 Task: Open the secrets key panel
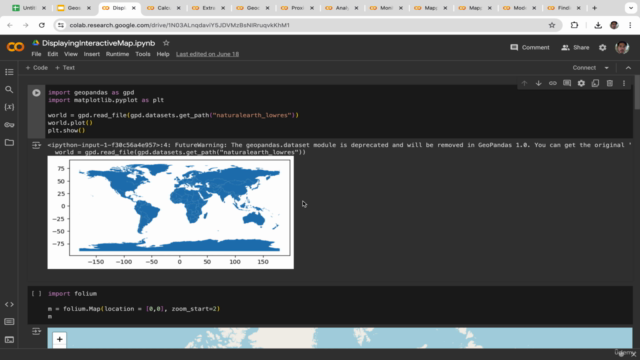coord(9,124)
